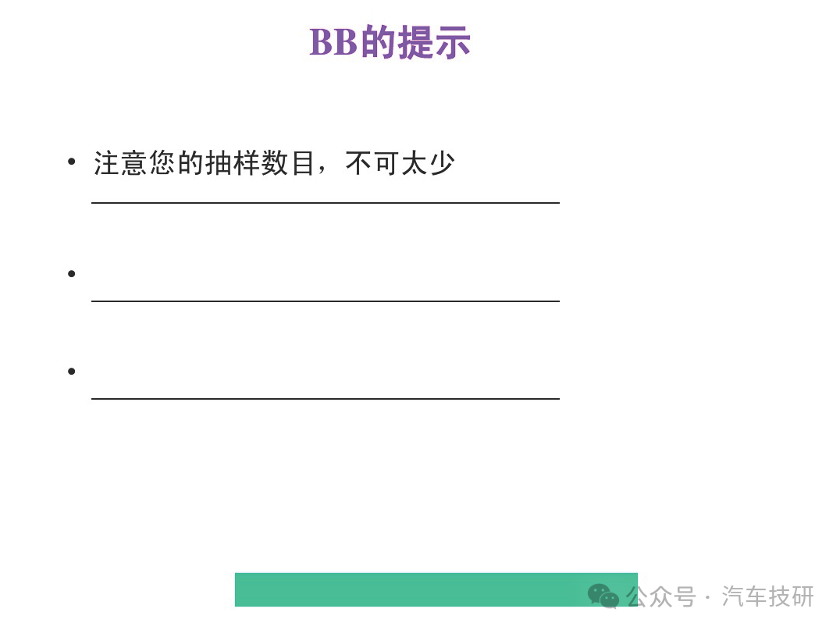Click the characters 您的 in the first bullet

pyautogui.click(x=176, y=163)
